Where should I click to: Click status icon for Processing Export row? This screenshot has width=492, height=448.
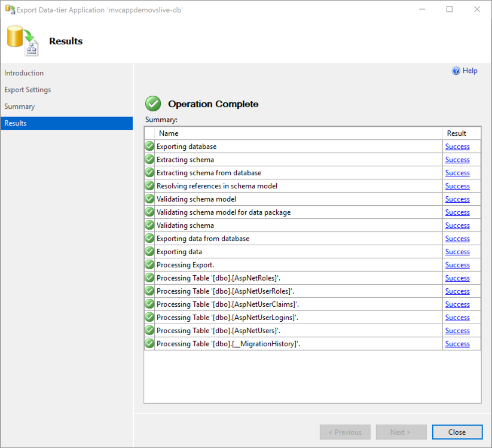[x=149, y=265]
